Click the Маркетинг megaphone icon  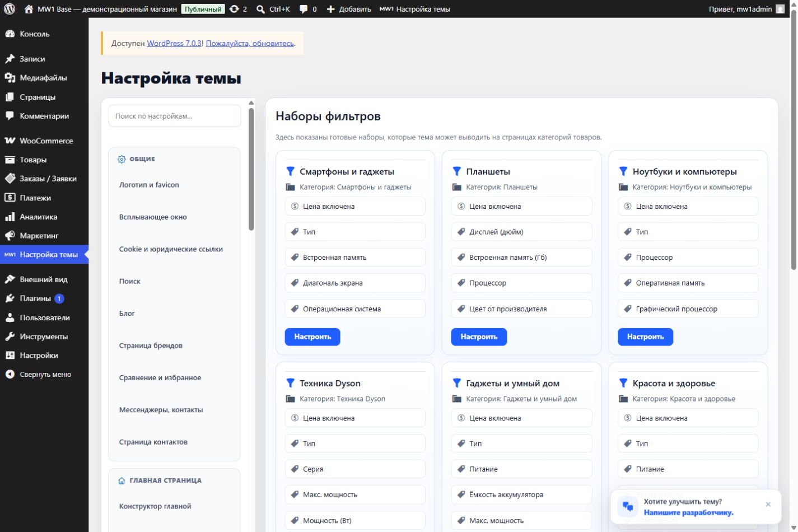click(x=10, y=236)
